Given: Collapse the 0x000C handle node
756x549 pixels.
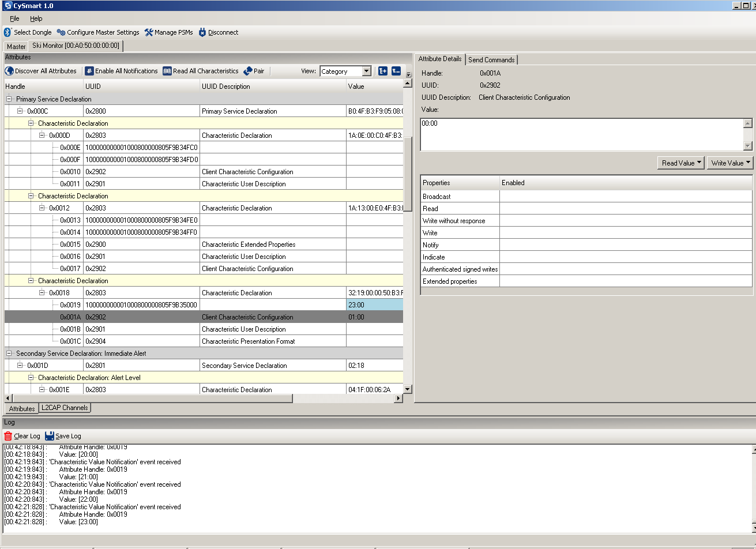Looking at the screenshot, I should click(20, 111).
